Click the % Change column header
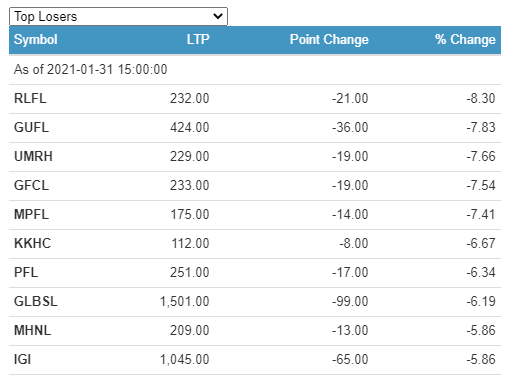The width and height of the screenshot is (513, 377). pyautogui.click(x=465, y=40)
